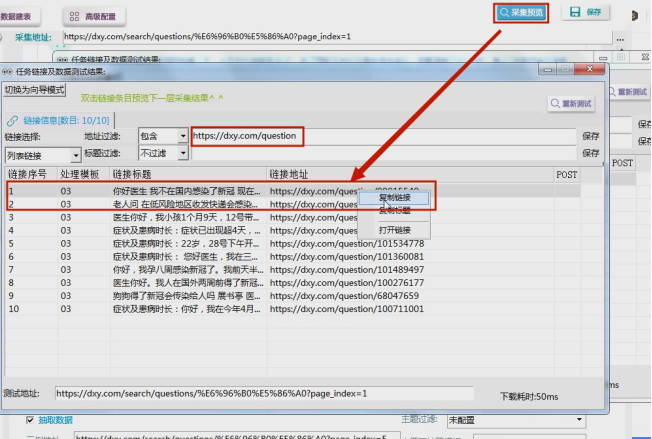Click the 链接地址 column header
The image size is (652, 439).
click(410, 174)
